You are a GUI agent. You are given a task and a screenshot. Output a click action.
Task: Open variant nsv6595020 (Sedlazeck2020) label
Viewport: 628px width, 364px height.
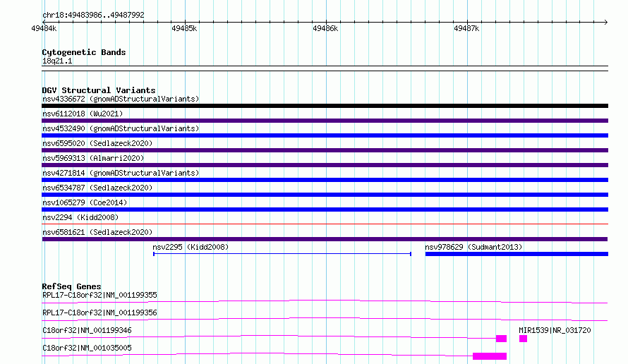click(97, 143)
